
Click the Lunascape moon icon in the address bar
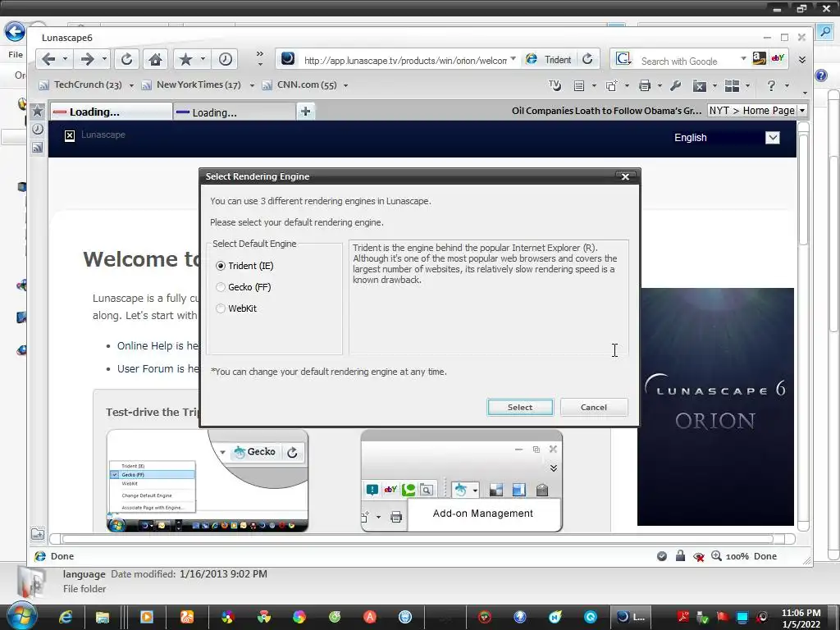click(288, 58)
